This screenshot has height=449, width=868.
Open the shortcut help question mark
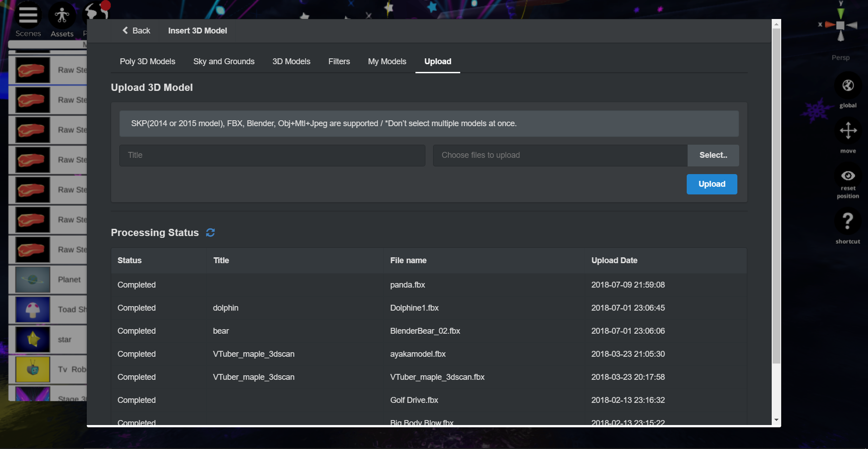click(848, 221)
